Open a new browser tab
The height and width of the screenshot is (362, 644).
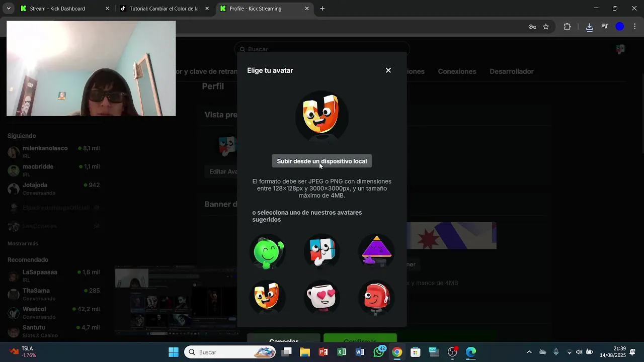click(x=323, y=9)
